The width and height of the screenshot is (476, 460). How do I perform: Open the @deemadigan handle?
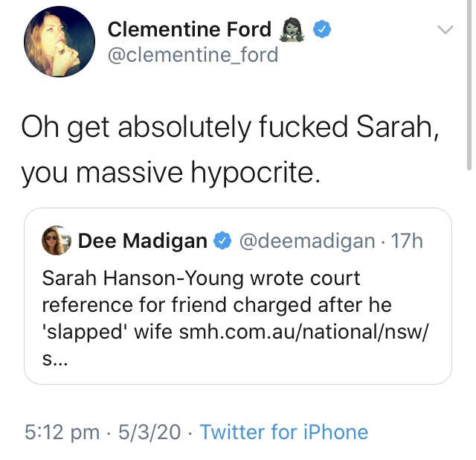point(306,241)
